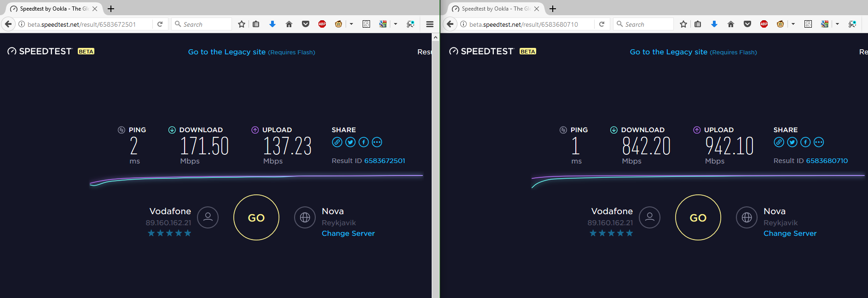Open a new tab in the left window

tap(111, 9)
